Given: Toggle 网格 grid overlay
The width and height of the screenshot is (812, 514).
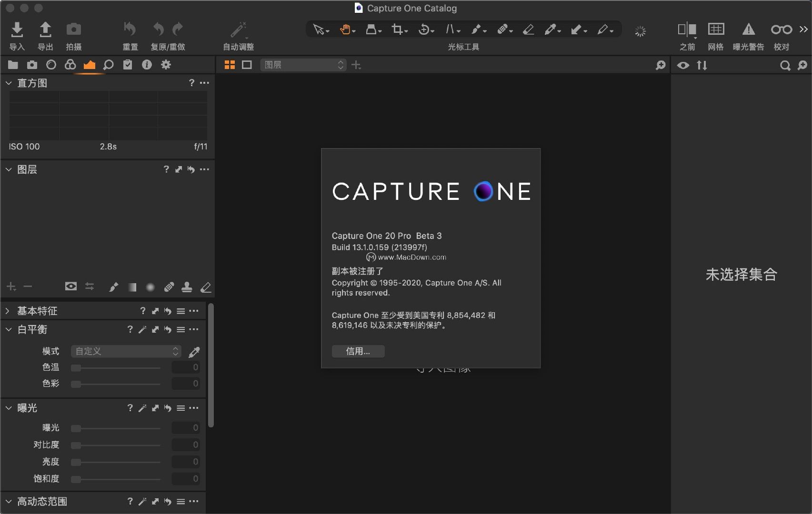Looking at the screenshot, I should pos(716,30).
